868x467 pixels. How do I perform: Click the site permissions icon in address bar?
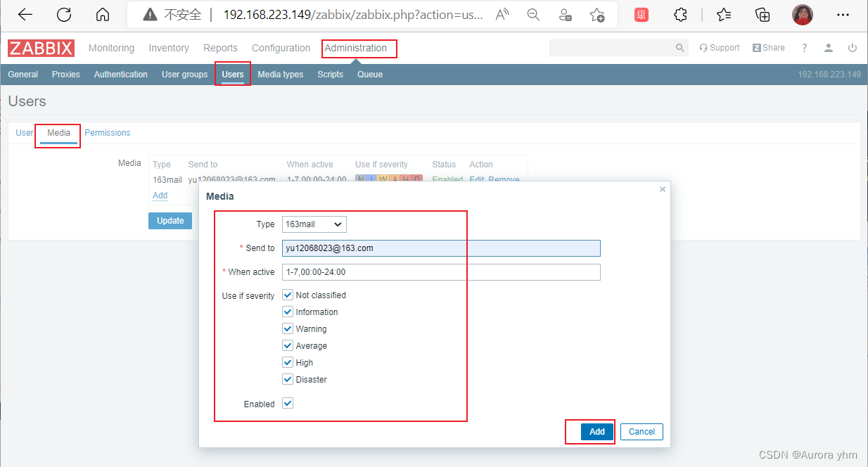(565, 15)
